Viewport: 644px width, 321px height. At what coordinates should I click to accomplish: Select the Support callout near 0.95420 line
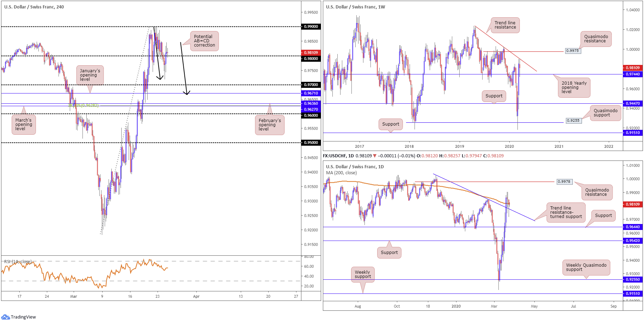[x=389, y=253]
